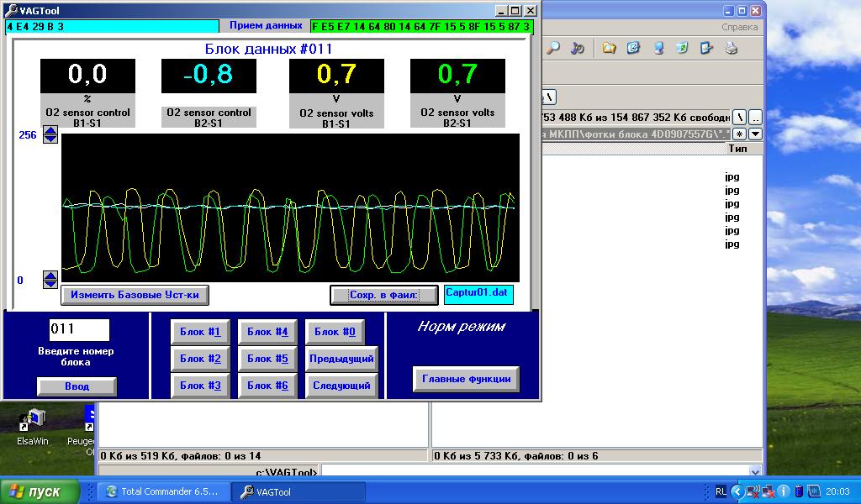Decrease the graph lower limit 0 stepper

[x=50, y=284]
